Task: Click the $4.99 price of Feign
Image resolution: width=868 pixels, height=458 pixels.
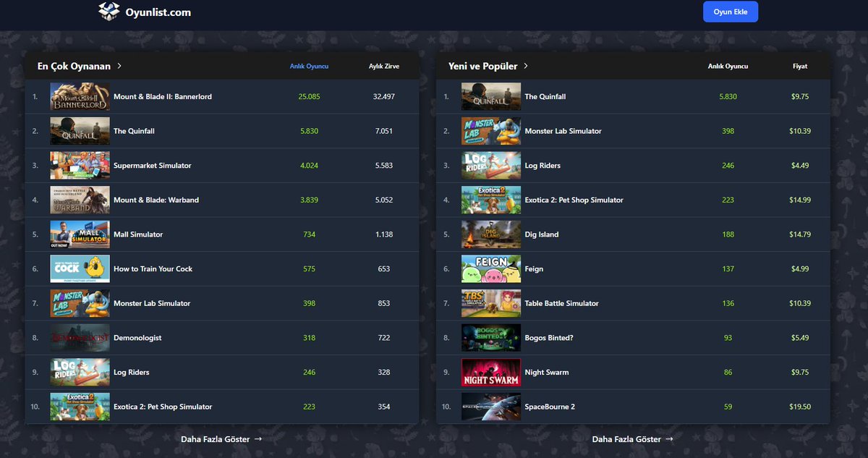Action: click(800, 268)
